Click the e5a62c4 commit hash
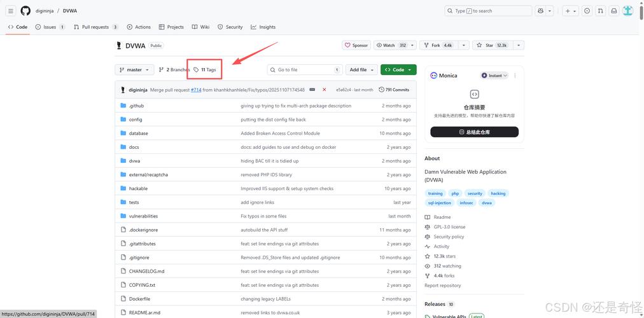Image resolution: width=644 pixels, height=318 pixels. [x=344, y=90]
